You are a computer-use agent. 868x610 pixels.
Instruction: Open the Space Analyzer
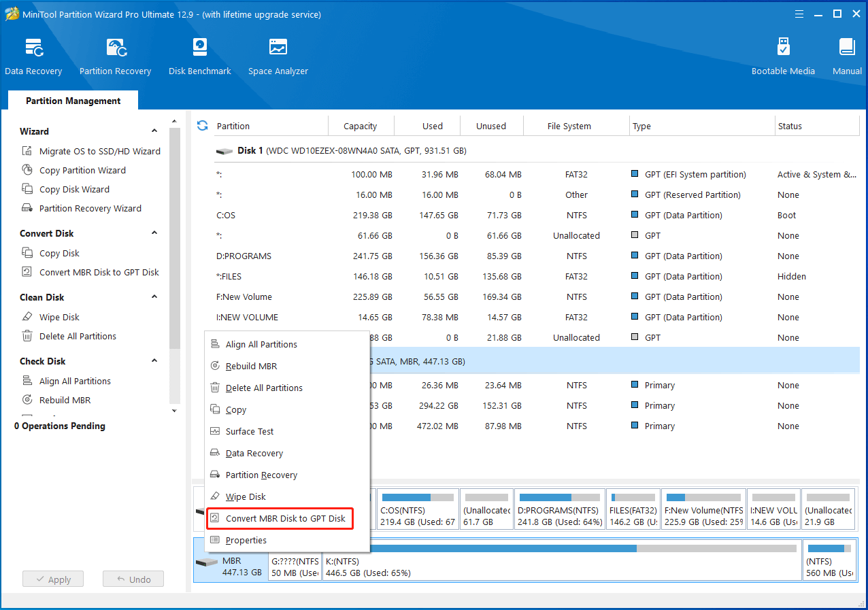pyautogui.click(x=278, y=54)
